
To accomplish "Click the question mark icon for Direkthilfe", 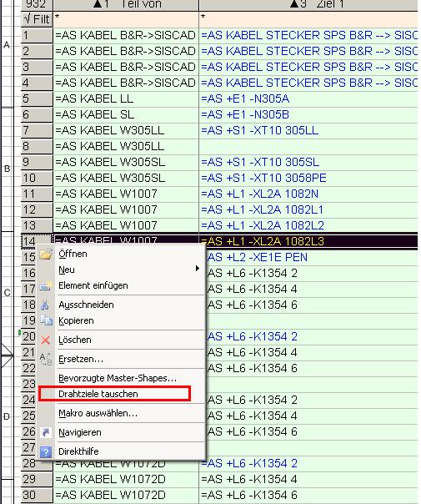I will click(x=46, y=451).
